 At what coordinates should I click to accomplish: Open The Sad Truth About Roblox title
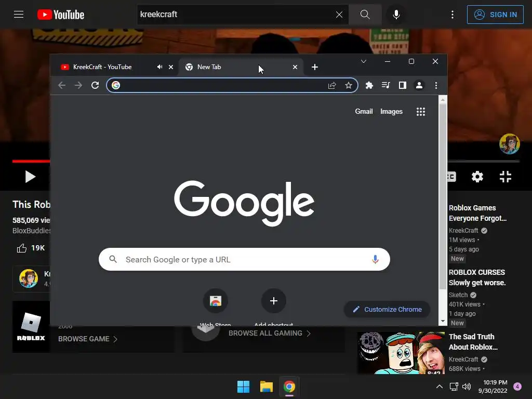click(x=473, y=342)
